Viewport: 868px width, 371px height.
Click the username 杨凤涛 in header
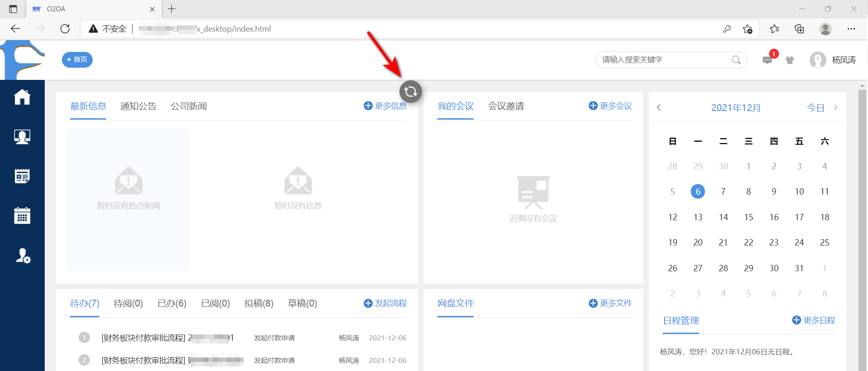844,60
